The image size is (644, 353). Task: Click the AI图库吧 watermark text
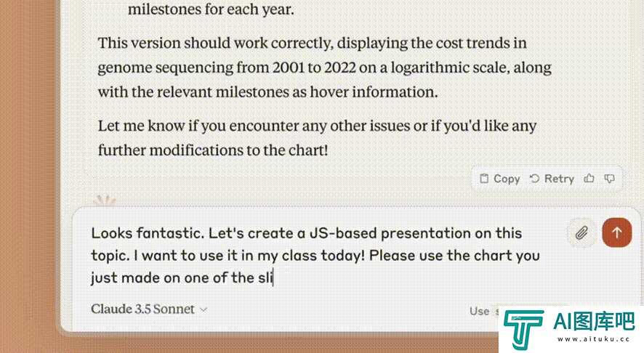tap(593, 321)
